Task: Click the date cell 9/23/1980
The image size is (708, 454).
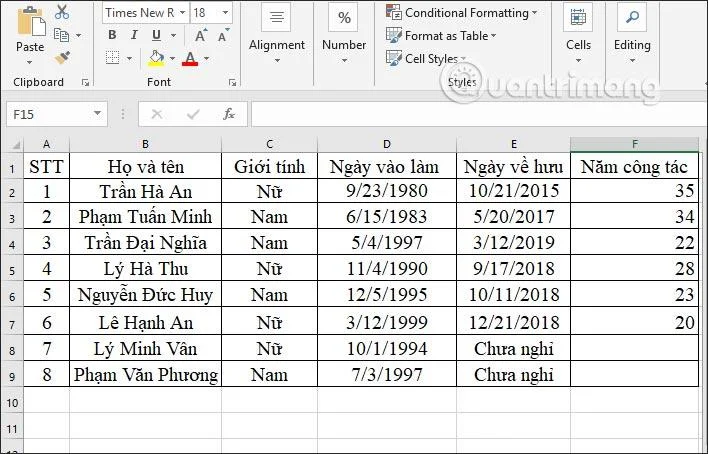Action: pos(387,192)
